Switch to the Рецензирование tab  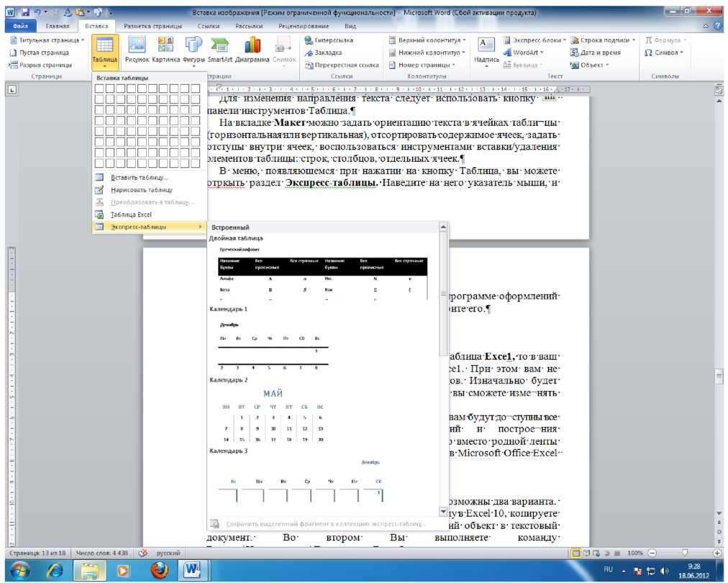tap(304, 26)
